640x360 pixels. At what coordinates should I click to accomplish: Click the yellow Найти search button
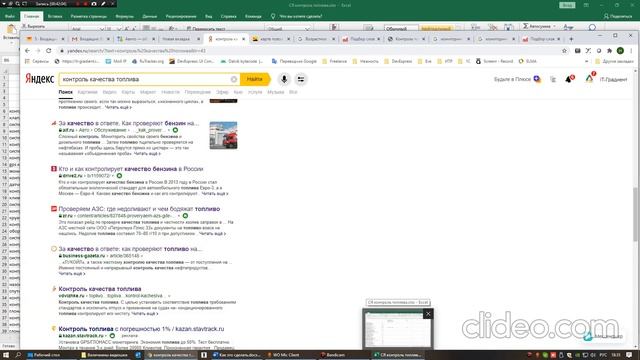tap(255, 79)
